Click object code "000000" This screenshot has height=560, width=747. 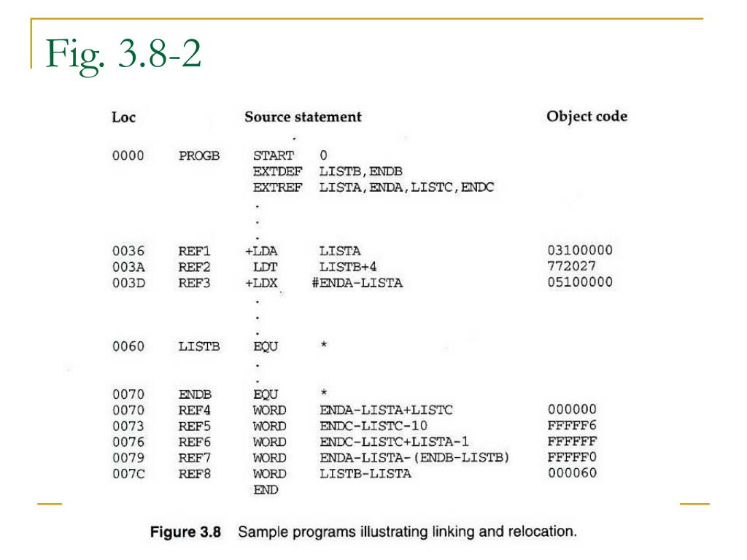[x=572, y=410]
